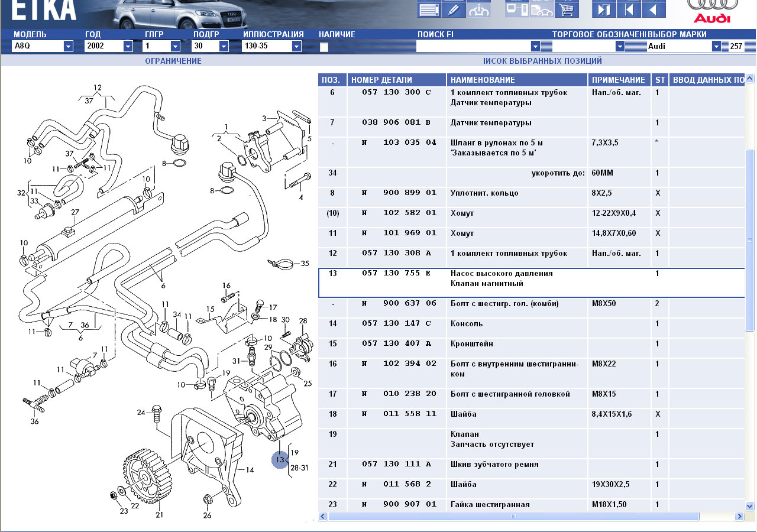Toggle the НАЛИЧИЕ checkbox
This screenshot has width=757, height=532.
pyautogui.click(x=324, y=47)
